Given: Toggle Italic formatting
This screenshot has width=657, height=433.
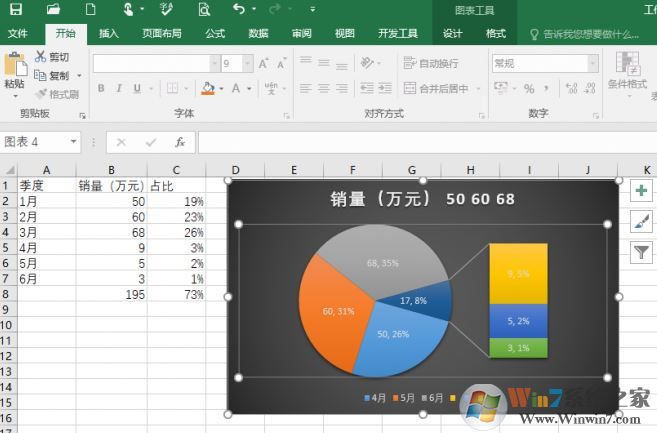Looking at the screenshot, I should click(119, 88).
